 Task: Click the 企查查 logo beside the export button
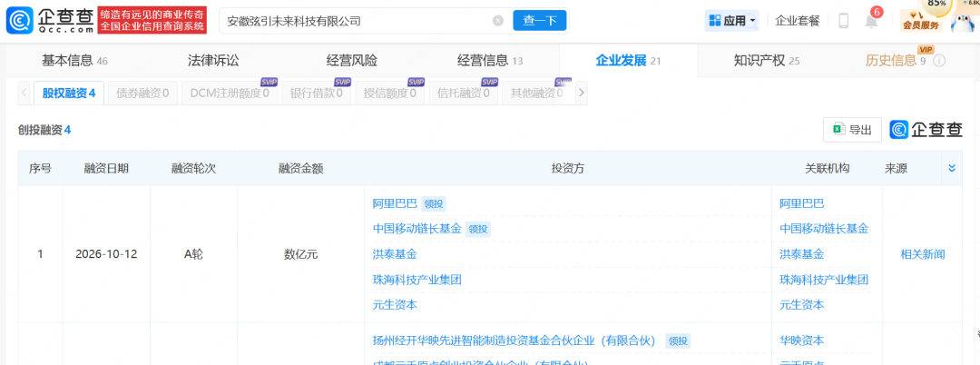926,129
